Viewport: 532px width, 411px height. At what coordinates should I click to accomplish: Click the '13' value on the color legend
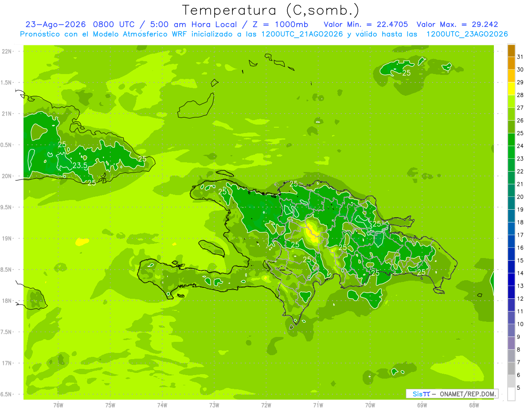pyautogui.click(x=520, y=286)
